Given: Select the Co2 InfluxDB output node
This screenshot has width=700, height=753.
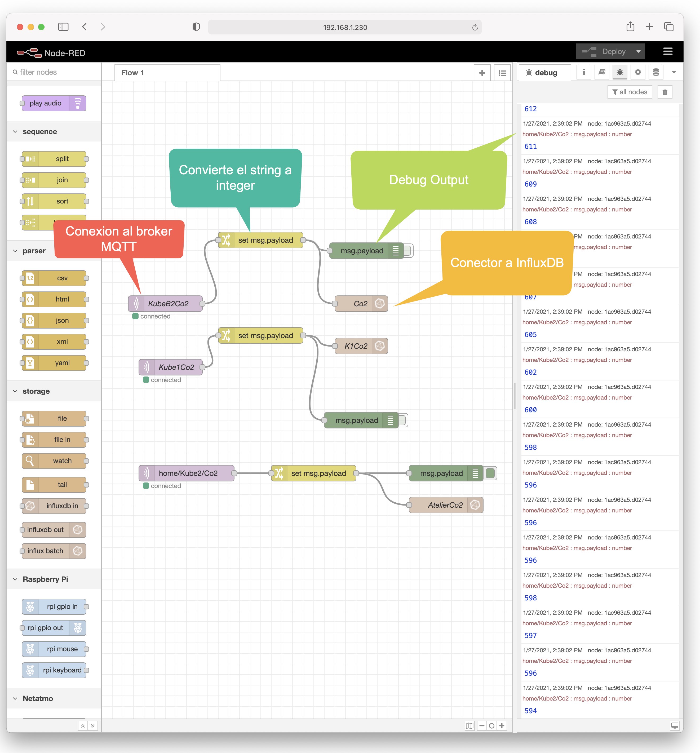Looking at the screenshot, I should click(361, 304).
